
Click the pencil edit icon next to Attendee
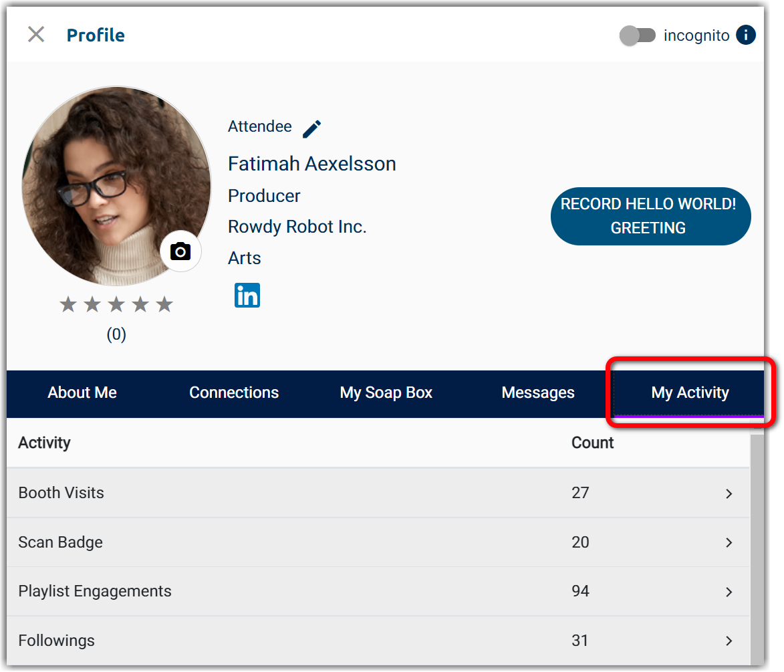point(311,128)
